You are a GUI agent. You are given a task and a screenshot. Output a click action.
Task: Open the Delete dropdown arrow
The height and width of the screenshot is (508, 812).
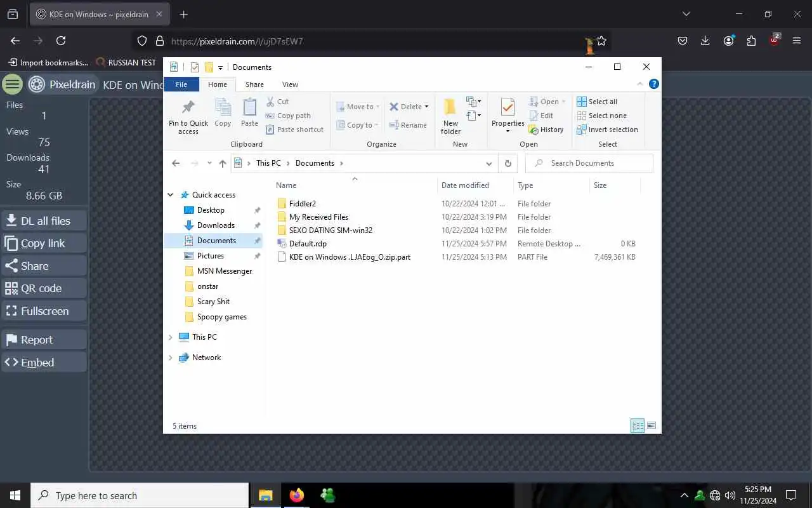pos(426,107)
